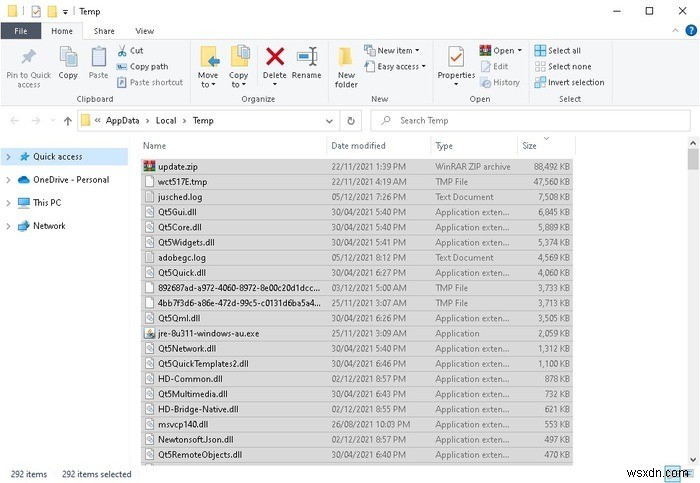
Task: Select This PC in the navigation pane
Action: [x=47, y=203]
